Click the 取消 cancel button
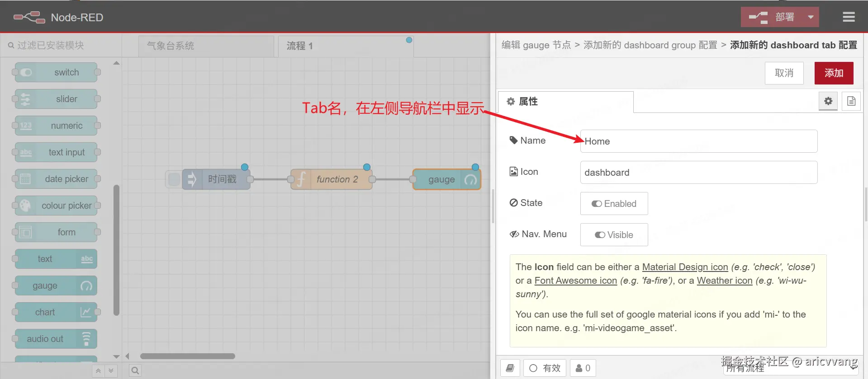This screenshot has width=868, height=379. (x=784, y=73)
